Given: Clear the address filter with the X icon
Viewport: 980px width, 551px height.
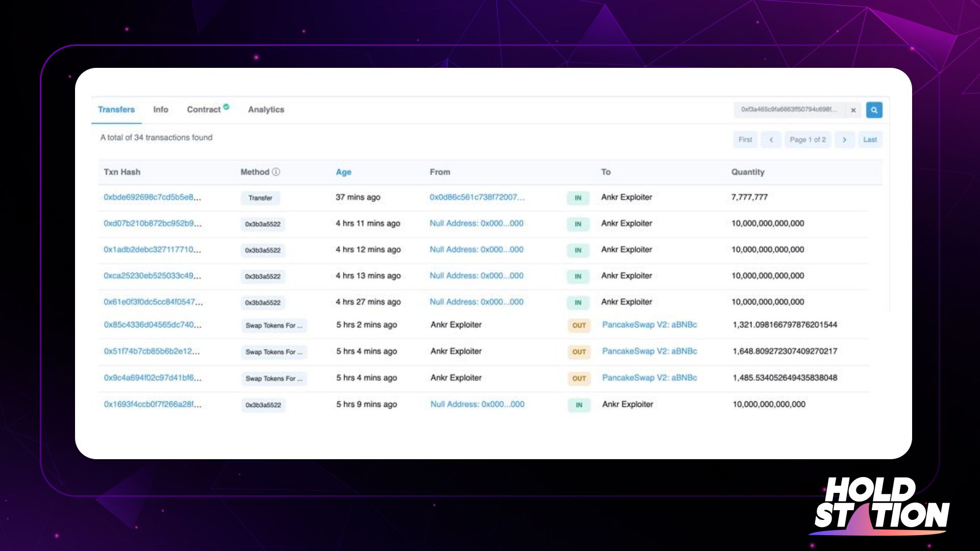Looking at the screenshot, I should click(x=853, y=110).
